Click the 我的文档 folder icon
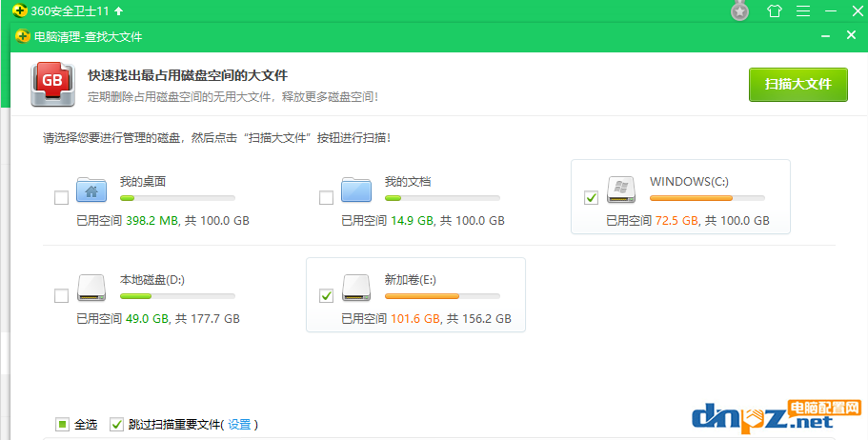Screen dimensions: 868x440 (356, 190)
